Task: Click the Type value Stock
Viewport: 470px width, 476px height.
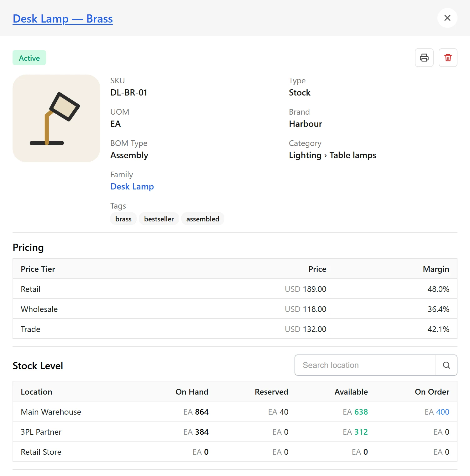Action: click(300, 93)
